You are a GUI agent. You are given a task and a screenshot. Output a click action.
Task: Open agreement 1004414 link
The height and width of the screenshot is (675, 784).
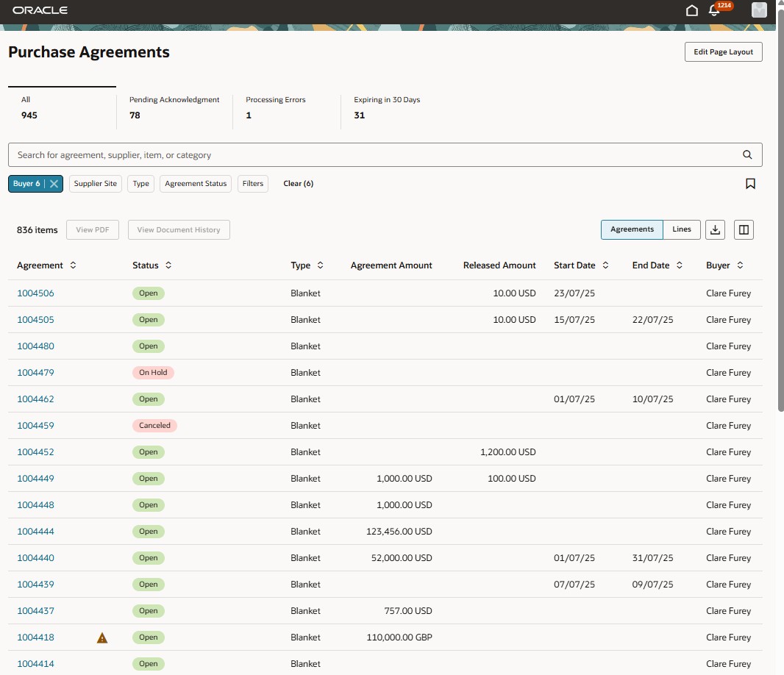point(35,665)
